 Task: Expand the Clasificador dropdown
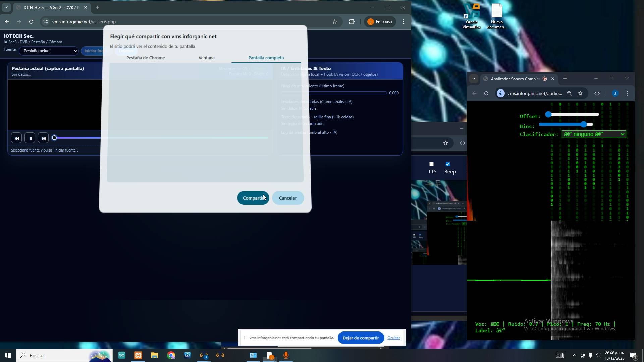pyautogui.click(x=593, y=134)
